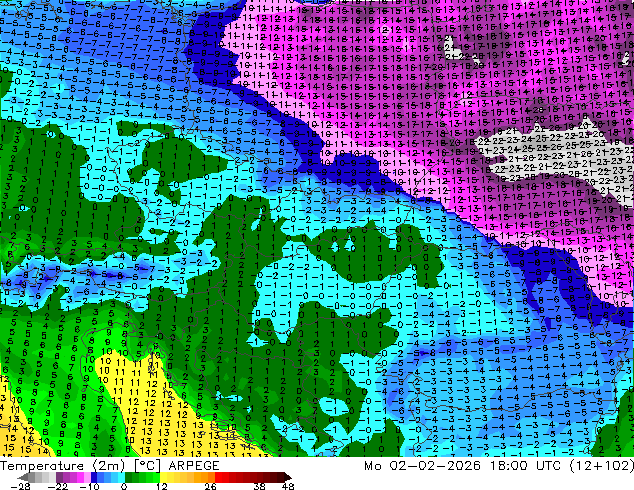Click the bright red swatch right of 26

(218, 477)
